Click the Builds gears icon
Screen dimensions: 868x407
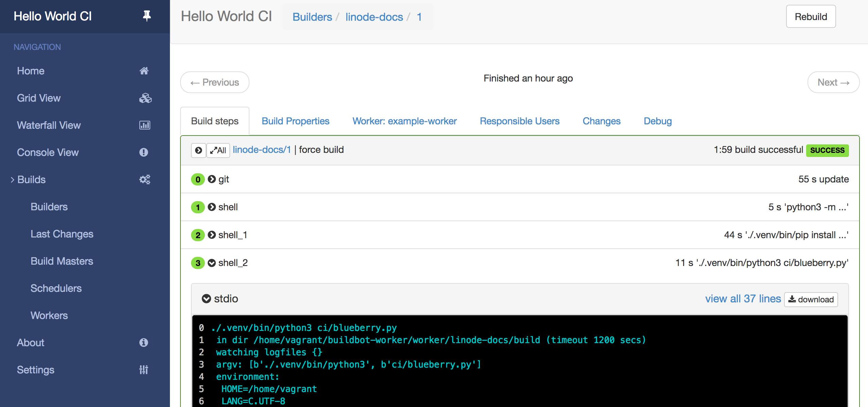145,179
